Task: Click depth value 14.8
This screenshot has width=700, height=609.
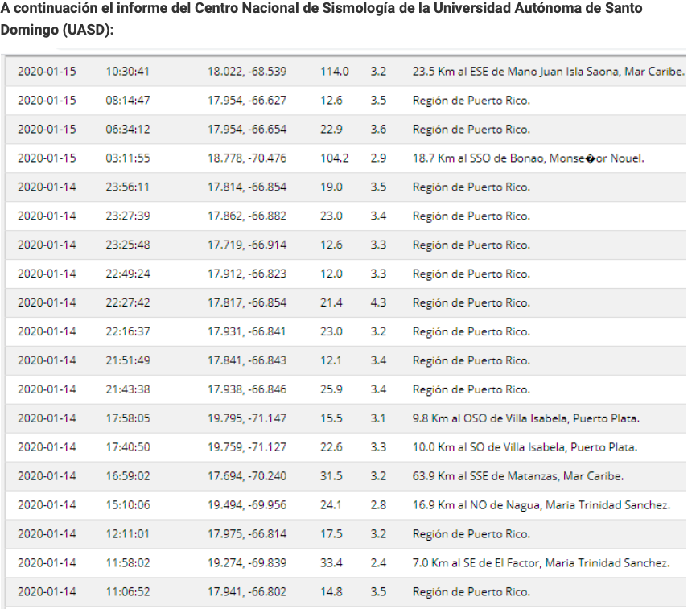Action: pyautogui.click(x=331, y=592)
